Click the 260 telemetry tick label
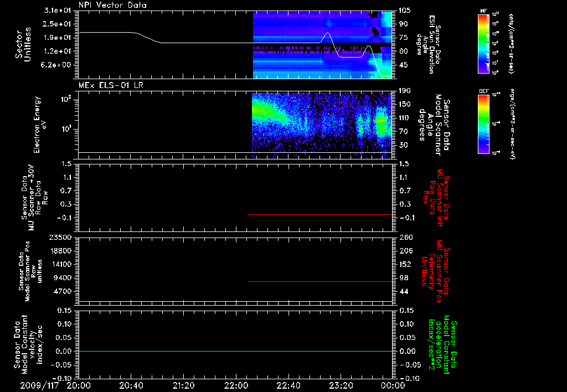Image resolution: width=567 pixels, height=392 pixels. click(405, 237)
